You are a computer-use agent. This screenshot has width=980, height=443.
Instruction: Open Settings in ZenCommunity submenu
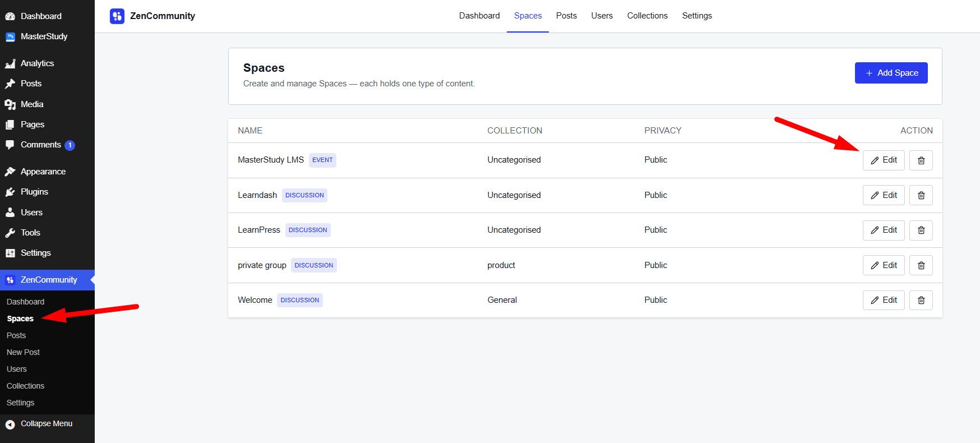20,403
